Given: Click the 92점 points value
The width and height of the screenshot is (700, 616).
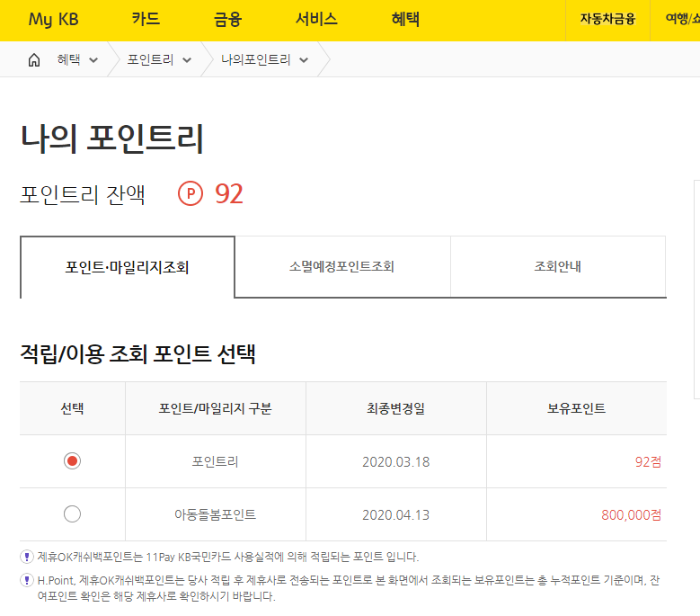Looking at the screenshot, I should 648,462.
